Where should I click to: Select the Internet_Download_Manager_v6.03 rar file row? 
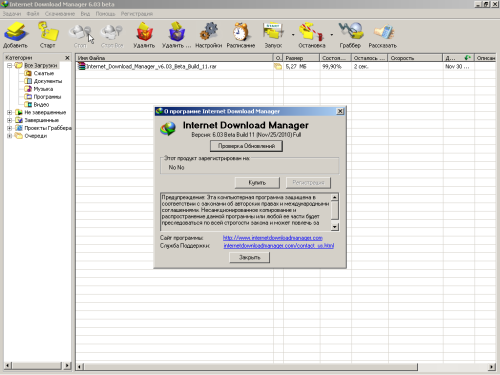click(x=285, y=66)
